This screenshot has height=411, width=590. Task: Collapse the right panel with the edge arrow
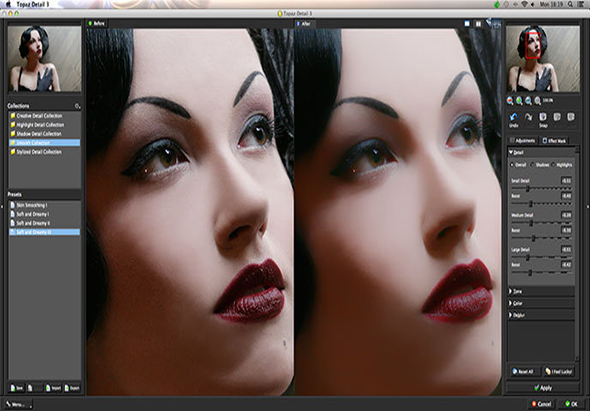[588, 206]
